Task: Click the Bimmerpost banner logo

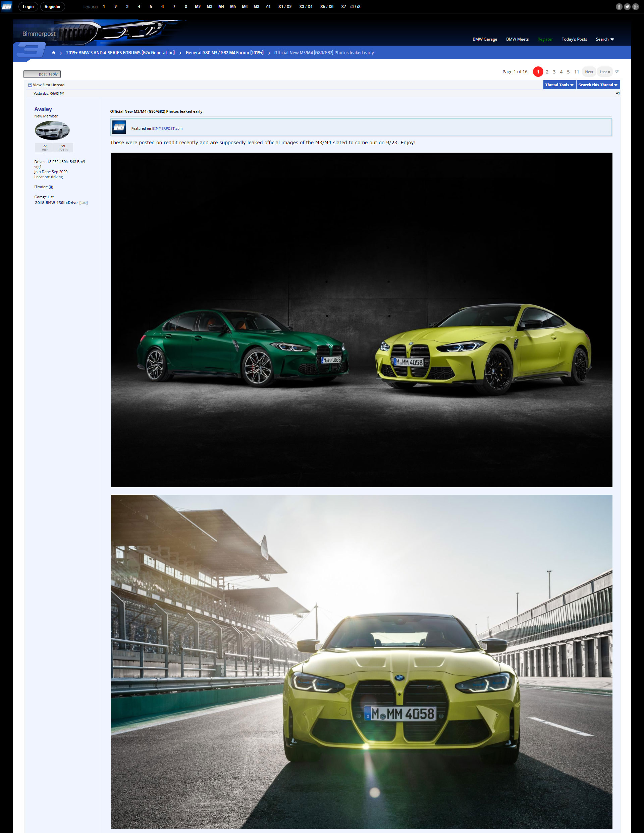Action: 39,34
